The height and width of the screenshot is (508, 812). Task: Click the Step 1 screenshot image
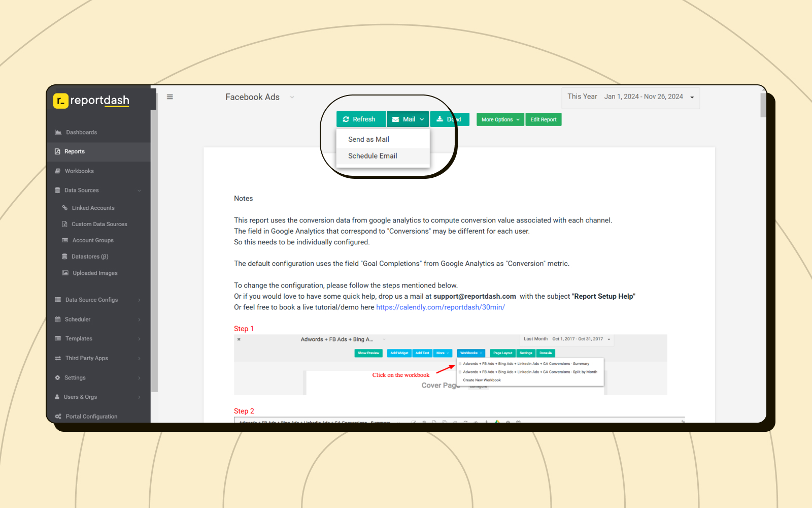click(x=450, y=365)
